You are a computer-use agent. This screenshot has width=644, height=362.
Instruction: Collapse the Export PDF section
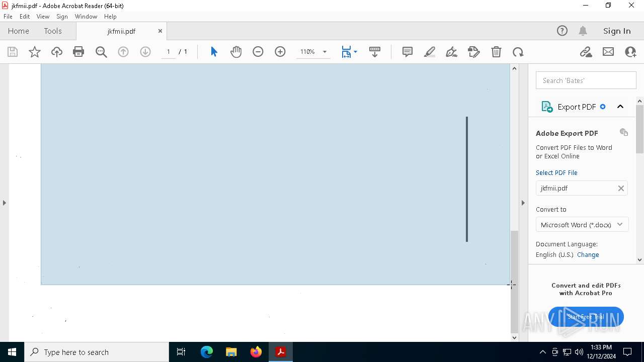coord(620,107)
